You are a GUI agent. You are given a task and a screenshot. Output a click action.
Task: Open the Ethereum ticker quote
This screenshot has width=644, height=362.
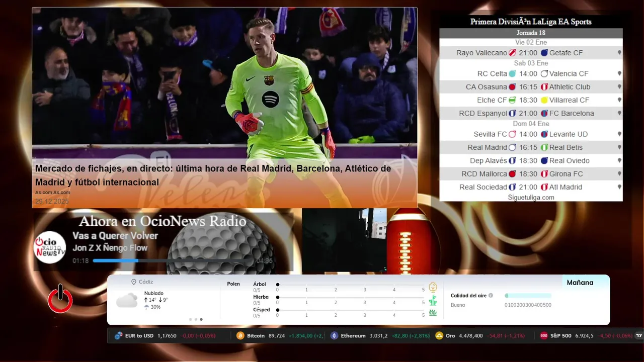coord(380,336)
